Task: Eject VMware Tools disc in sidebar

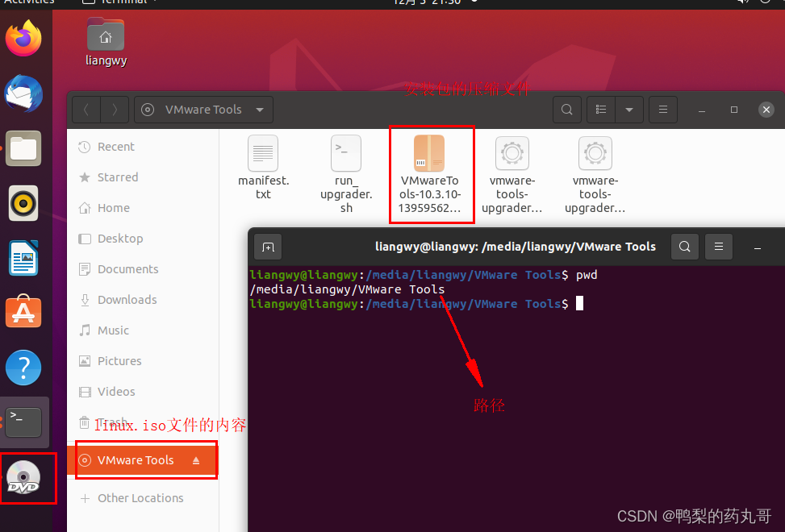Action: coord(196,460)
